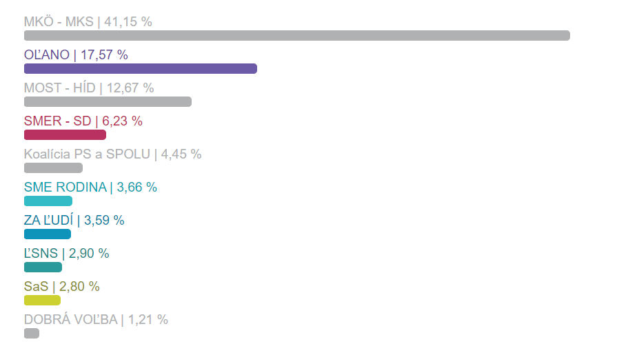
Task: Click the yellow-green SaS bar
Action: (x=42, y=301)
